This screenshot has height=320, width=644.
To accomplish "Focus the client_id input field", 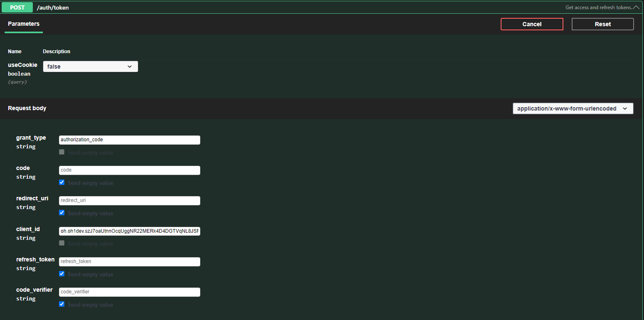I will [x=130, y=231].
